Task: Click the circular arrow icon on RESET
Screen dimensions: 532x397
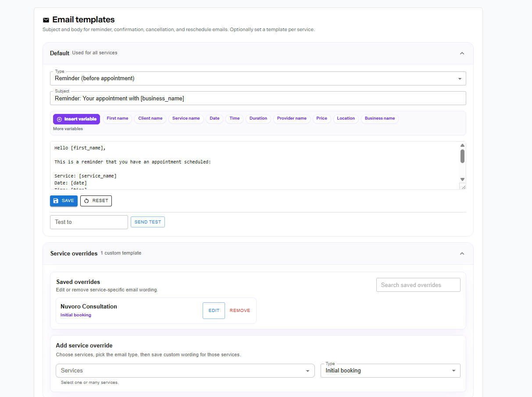Action: click(86, 201)
